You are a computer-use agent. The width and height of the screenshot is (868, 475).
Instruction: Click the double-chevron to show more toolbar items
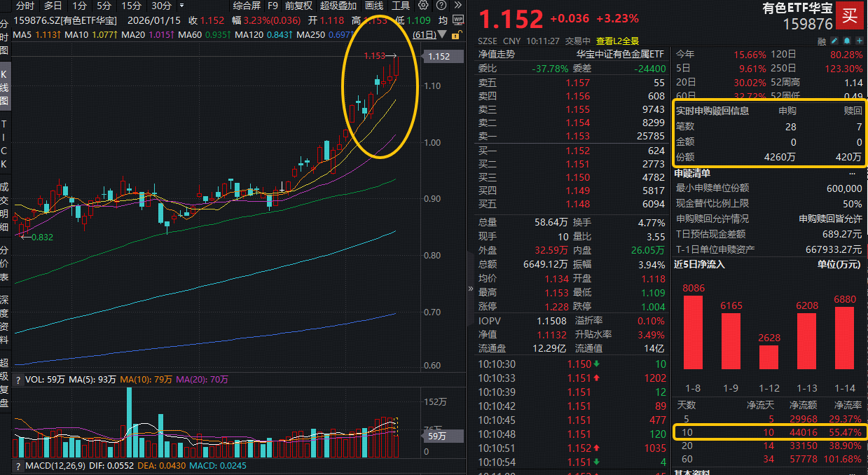coord(457,5)
